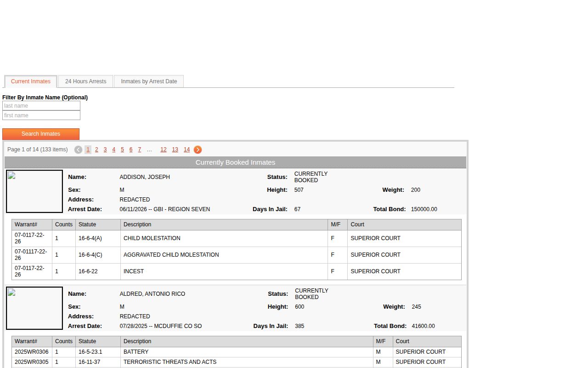The width and height of the screenshot is (588, 368).
Task: Go to page 2 of results
Action: [96, 149]
